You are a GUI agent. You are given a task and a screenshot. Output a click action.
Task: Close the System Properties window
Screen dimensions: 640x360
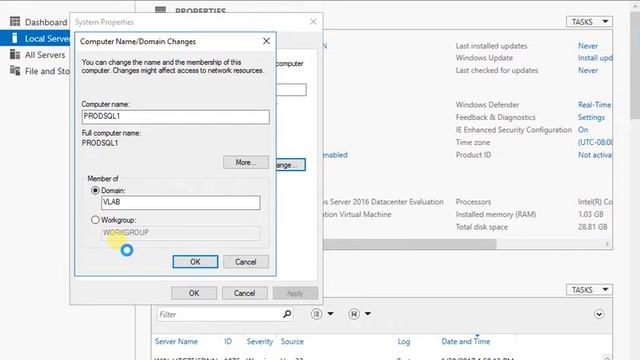click(x=313, y=22)
